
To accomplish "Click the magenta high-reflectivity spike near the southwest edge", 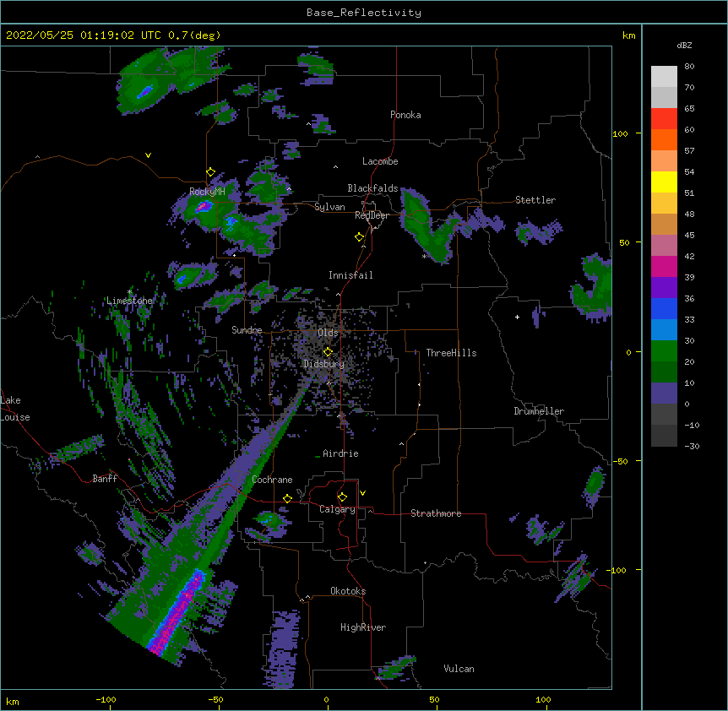I will click(177, 615).
